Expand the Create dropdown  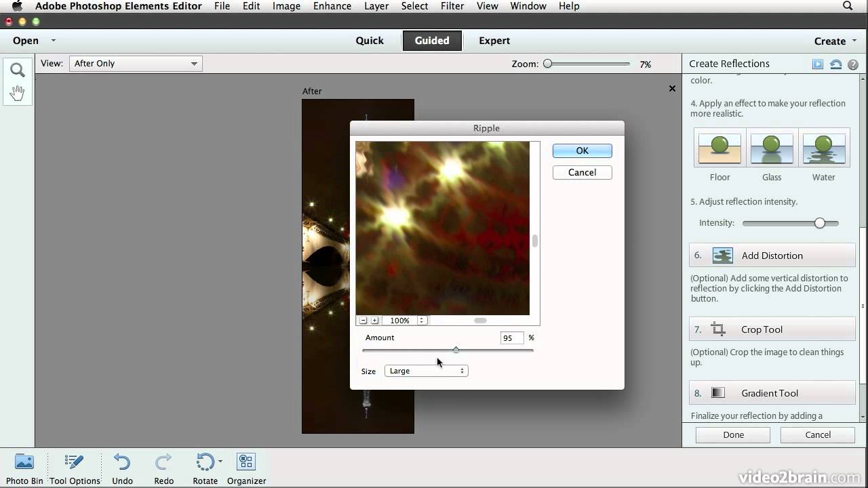tap(836, 41)
